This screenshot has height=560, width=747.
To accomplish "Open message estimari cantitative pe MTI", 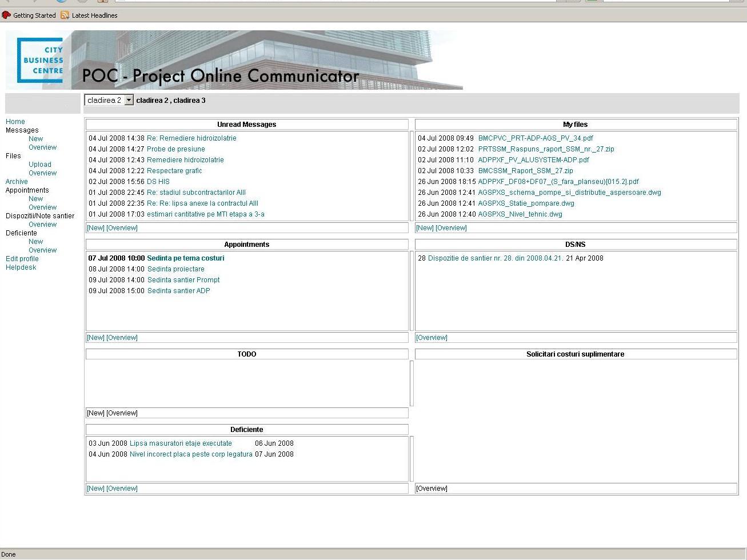I will pyautogui.click(x=206, y=214).
